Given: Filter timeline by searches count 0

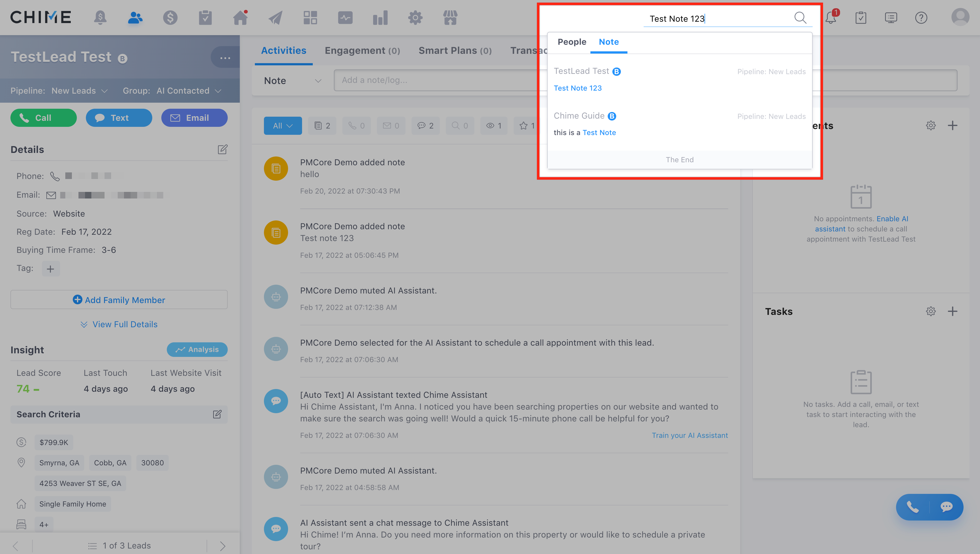Looking at the screenshot, I should click(x=460, y=126).
